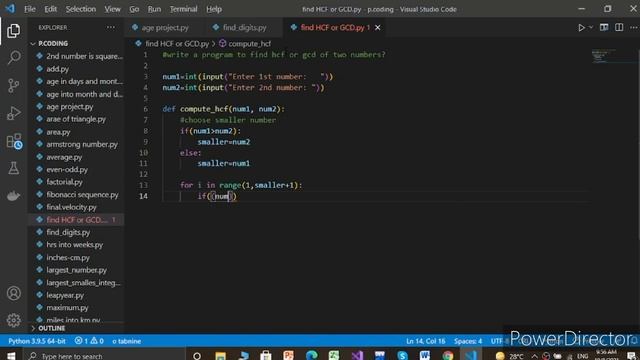The width and height of the screenshot is (640, 360).
Task: Click Spaces: 4 indentation setting
Action: 468,341
